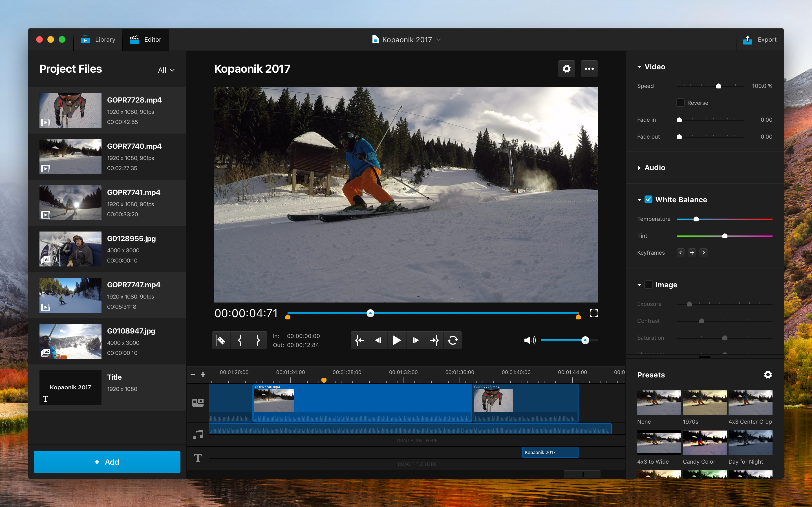812x507 pixels.
Task: Click the Add files button
Action: pyautogui.click(x=108, y=461)
